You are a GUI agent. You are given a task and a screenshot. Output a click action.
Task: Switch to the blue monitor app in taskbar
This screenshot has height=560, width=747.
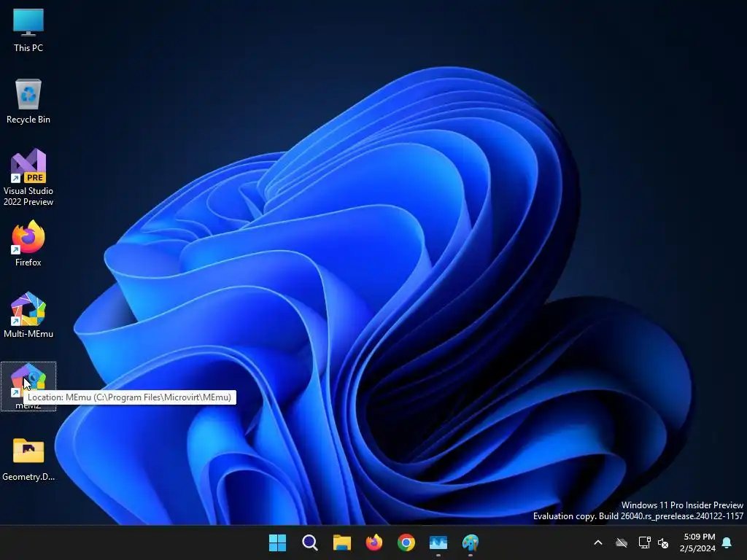coord(438,542)
